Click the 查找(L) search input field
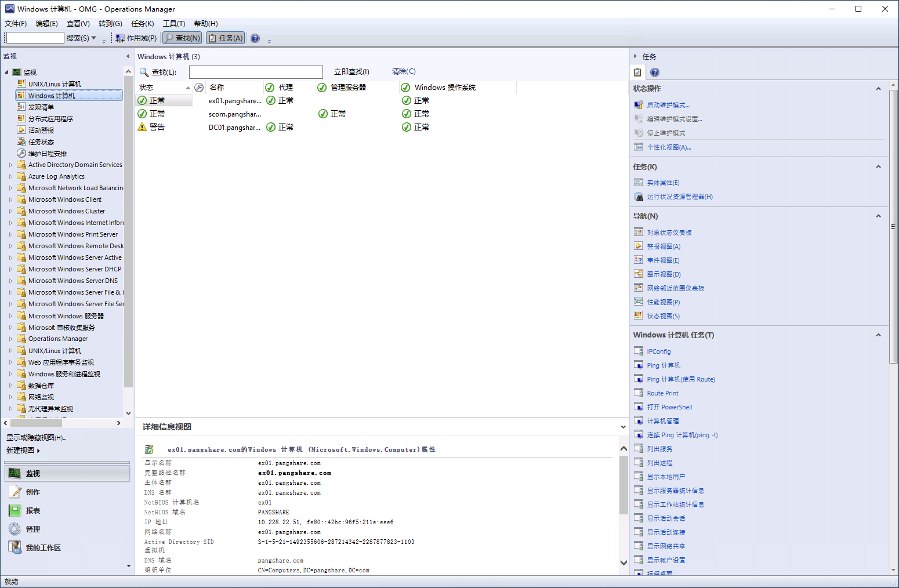Screen dimensions: 899x588 pos(256,71)
